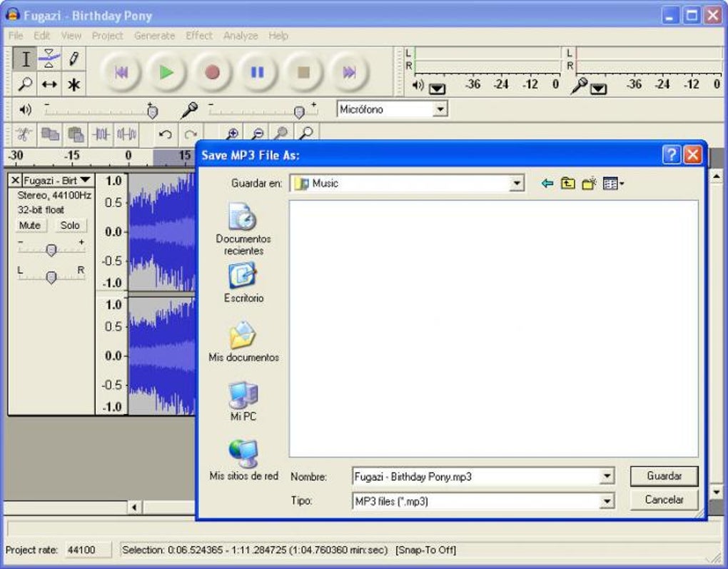
Task: Open Escritorio in places bar
Action: [x=243, y=283]
